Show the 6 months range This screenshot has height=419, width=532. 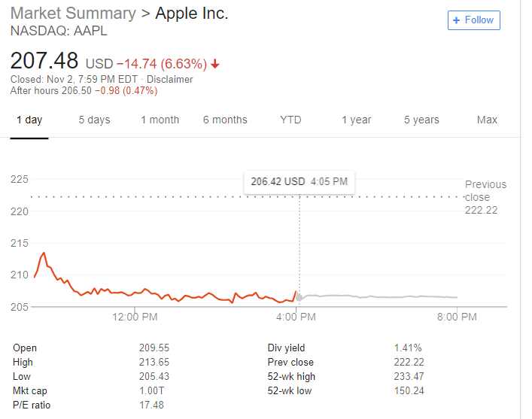[225, 120]
